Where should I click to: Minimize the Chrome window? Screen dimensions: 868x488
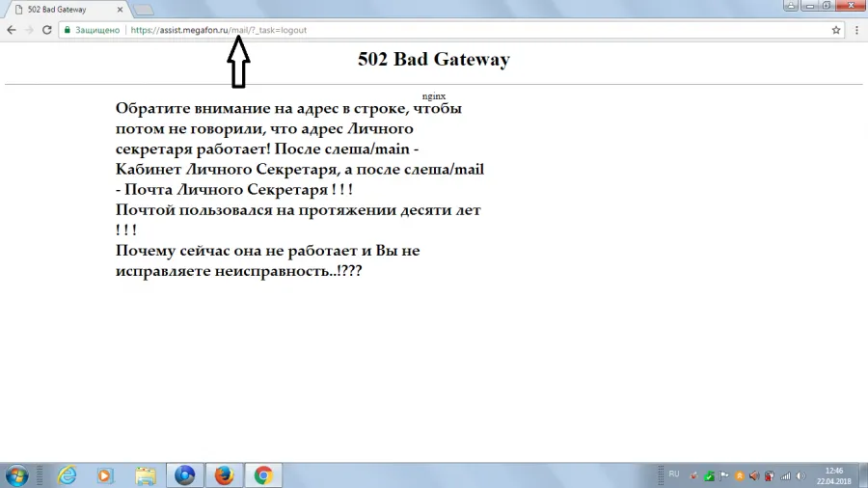tap(810, 6)
